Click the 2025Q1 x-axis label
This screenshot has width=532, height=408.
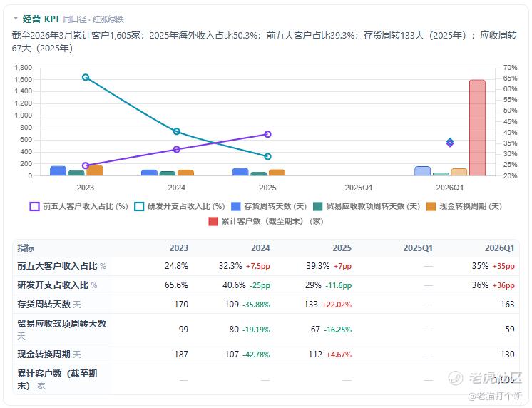tap(359, 188)
